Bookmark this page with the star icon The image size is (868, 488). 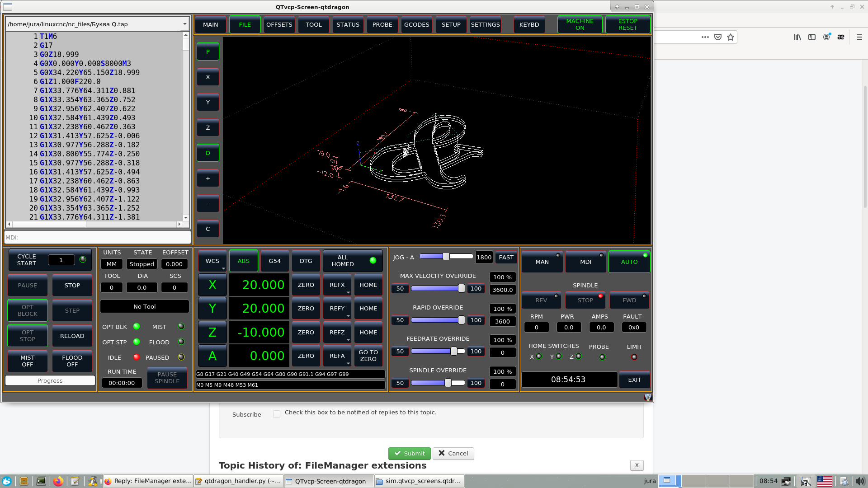point(731,37)
